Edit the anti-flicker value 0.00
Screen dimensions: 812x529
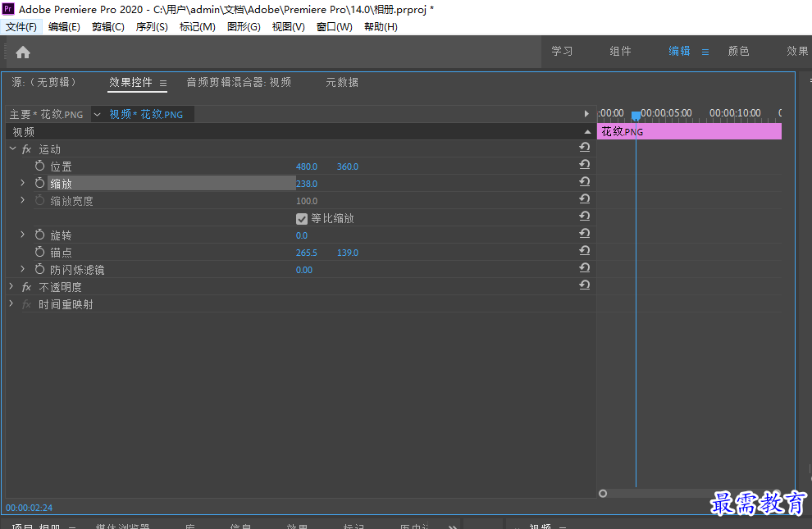click(304, 270)
